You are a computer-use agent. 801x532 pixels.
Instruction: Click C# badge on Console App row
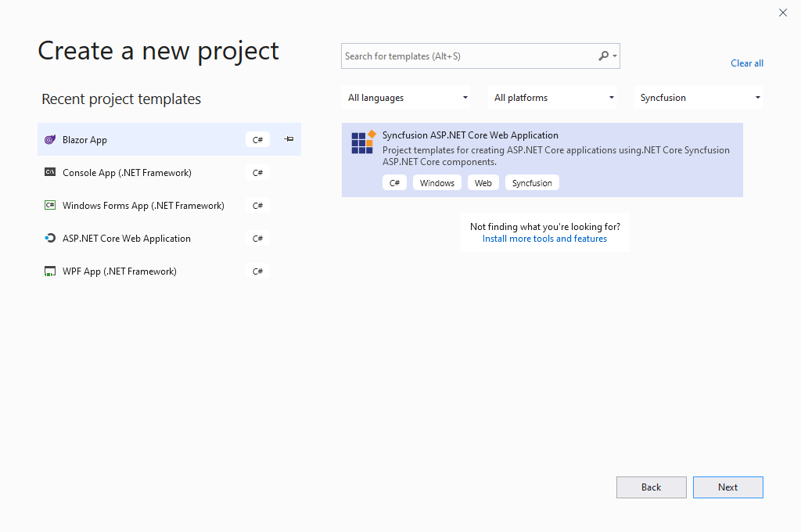pyautogui.click(x=257, y=172)
